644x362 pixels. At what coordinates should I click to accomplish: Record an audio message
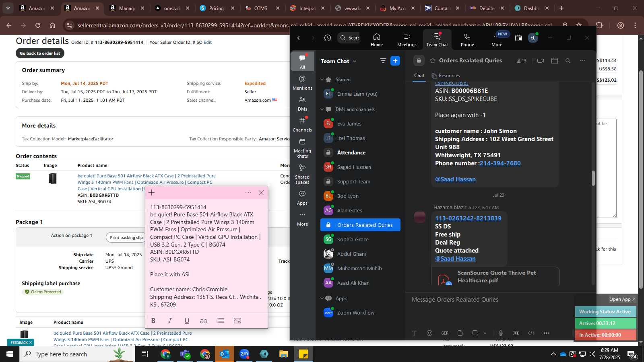click(x=501, y=333)
